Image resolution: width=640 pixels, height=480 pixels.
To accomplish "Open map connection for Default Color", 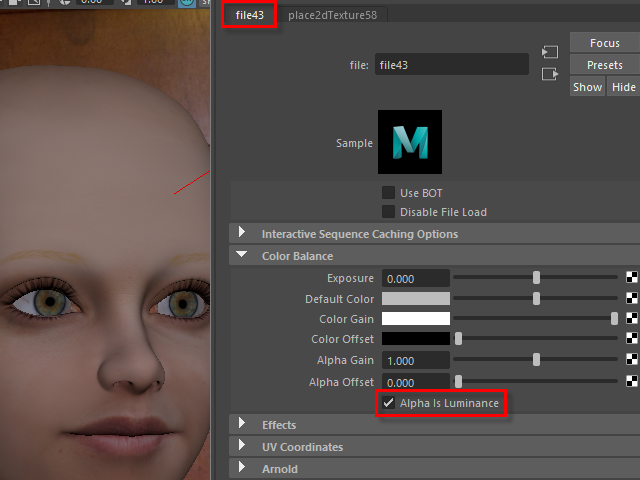I will coord(632,298).
